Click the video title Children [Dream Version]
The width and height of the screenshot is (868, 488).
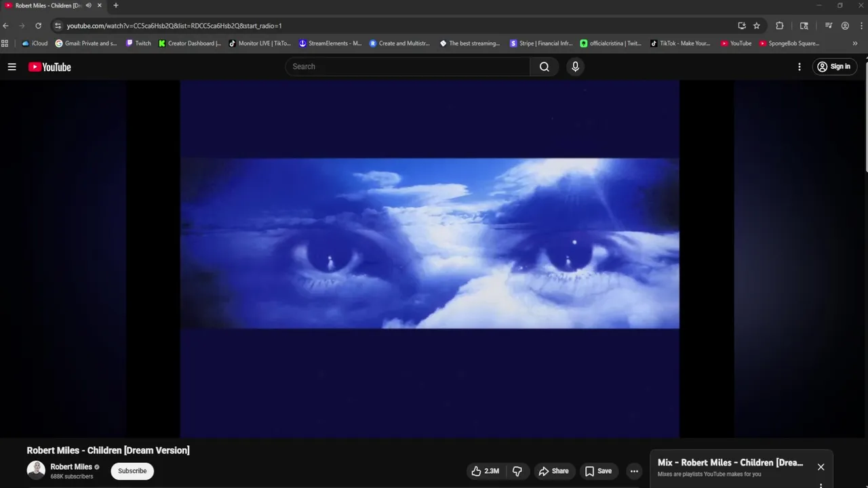[x=108, y=451]
